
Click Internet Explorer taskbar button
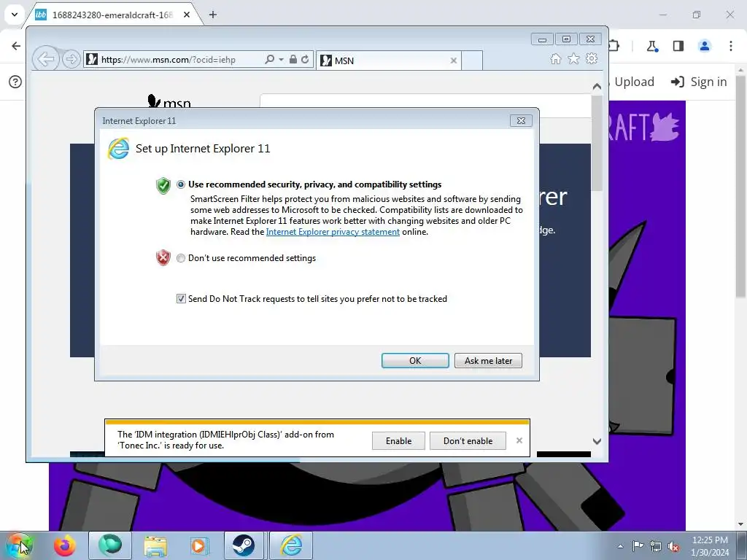pyautogui.click(x=291, y=545)
